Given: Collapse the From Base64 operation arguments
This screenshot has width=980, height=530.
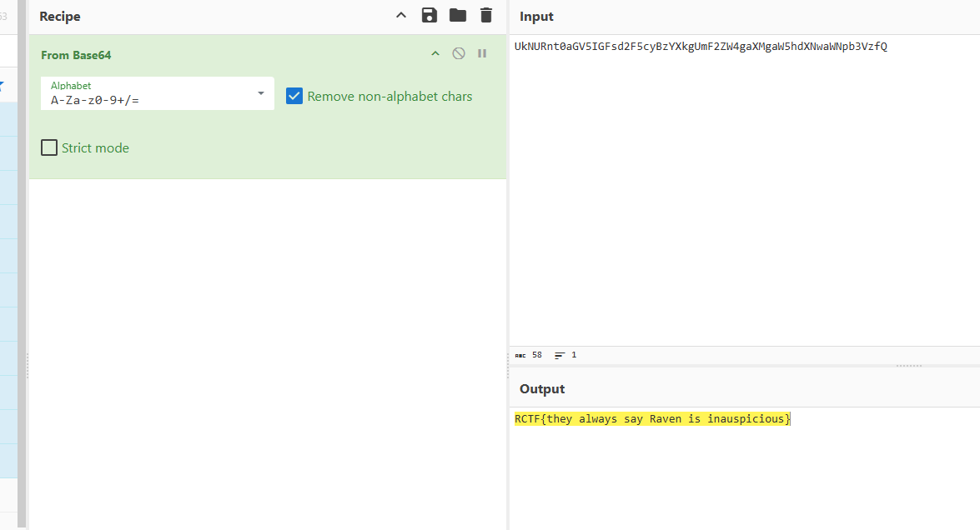Looking at the screenshot, I should (435, 54).
